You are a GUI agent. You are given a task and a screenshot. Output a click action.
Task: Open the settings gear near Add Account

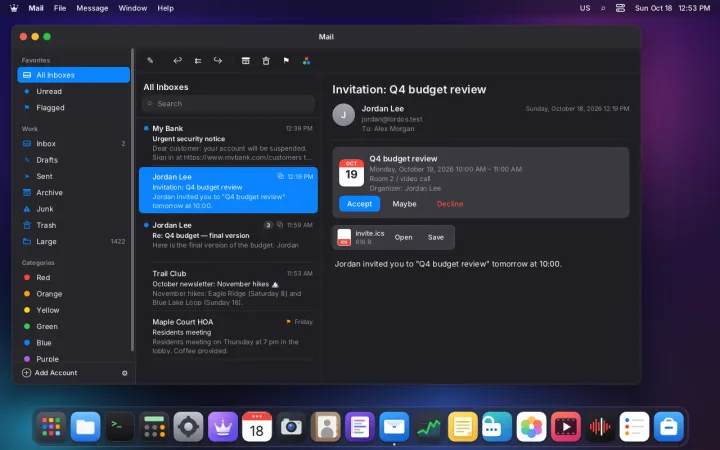coord(124,373)
